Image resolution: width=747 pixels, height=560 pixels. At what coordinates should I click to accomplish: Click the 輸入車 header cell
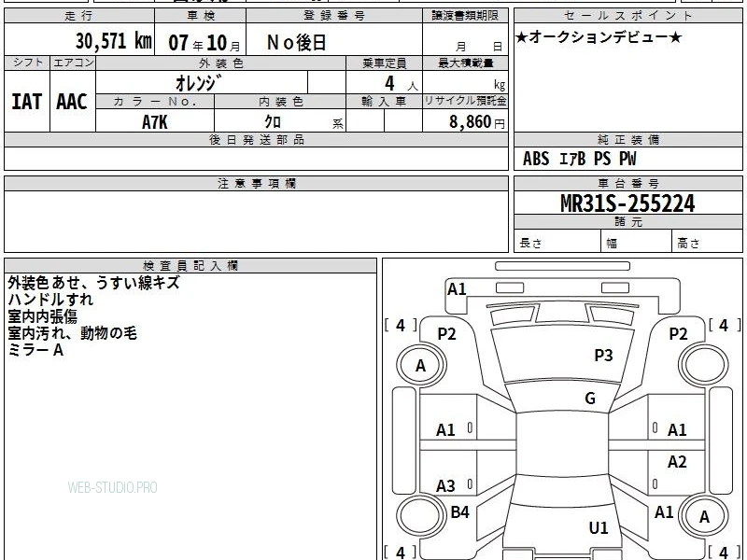(384, 102)
